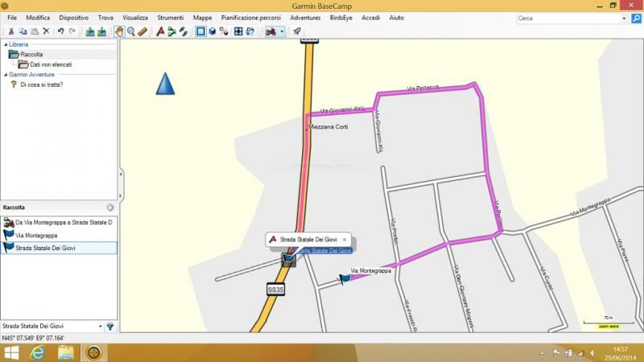This screenshot has width=644, height=362.
Task: Select the Pan hand tool
Action: click(119, 31)
